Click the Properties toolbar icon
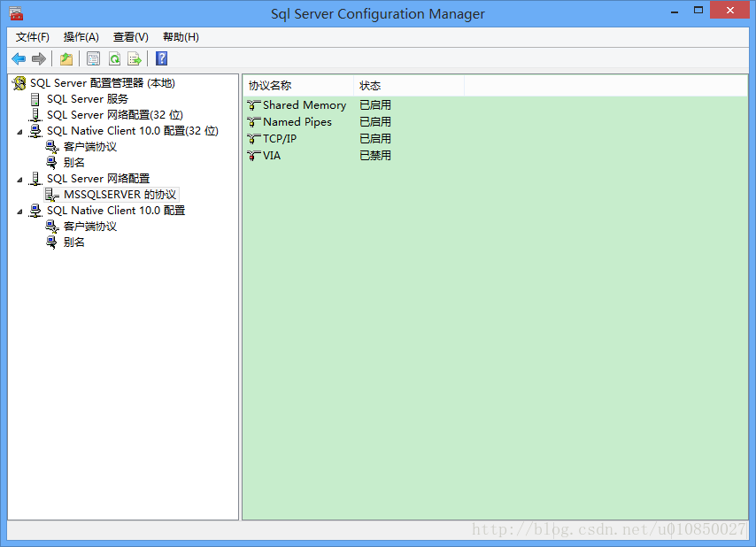This screenshot has width=756, height=547. tap(93, 59)
